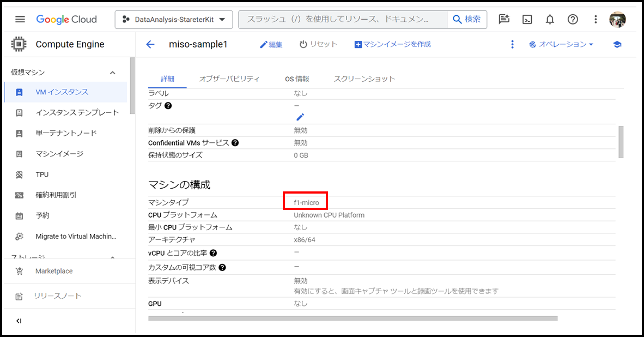Click マシンイメージを作成 button
644x337 pixels.
(x=392, y=45)
